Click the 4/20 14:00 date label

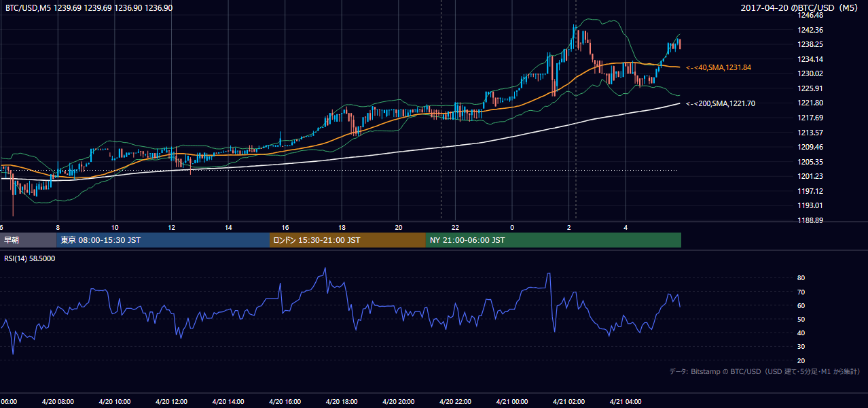click(228, 401)
